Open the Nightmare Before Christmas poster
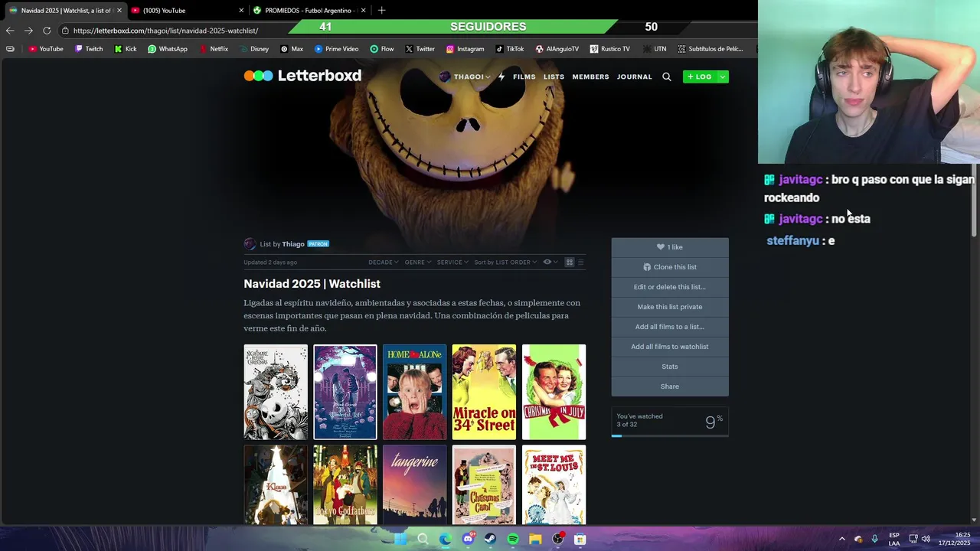Viewport: 980px width, 551px height. pos(276,392)
